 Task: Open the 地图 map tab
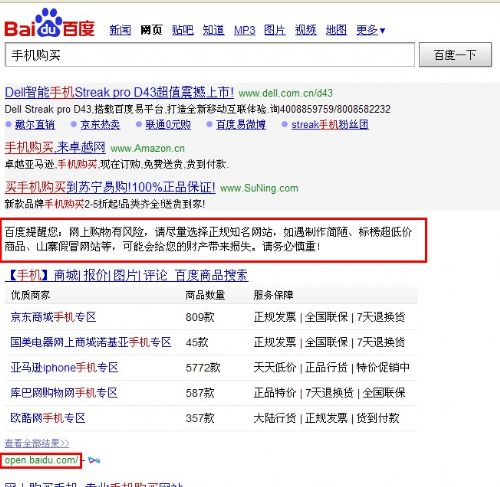tap(336, 30)
